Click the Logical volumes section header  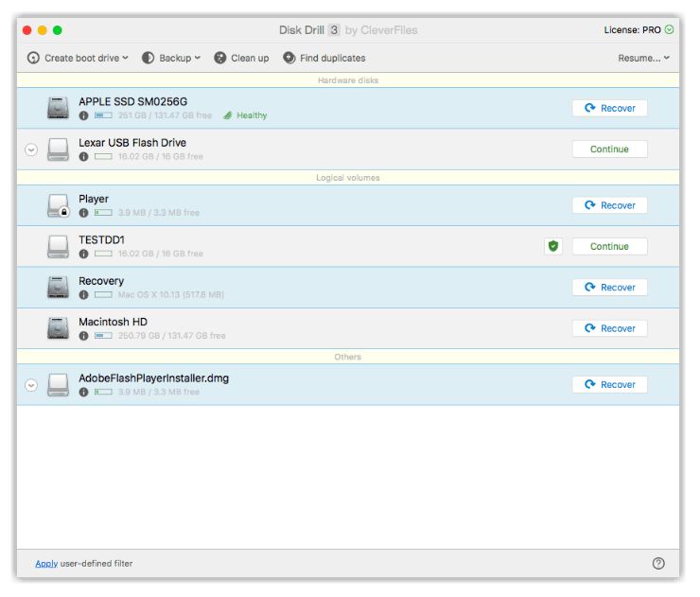[x=348, y=178]
